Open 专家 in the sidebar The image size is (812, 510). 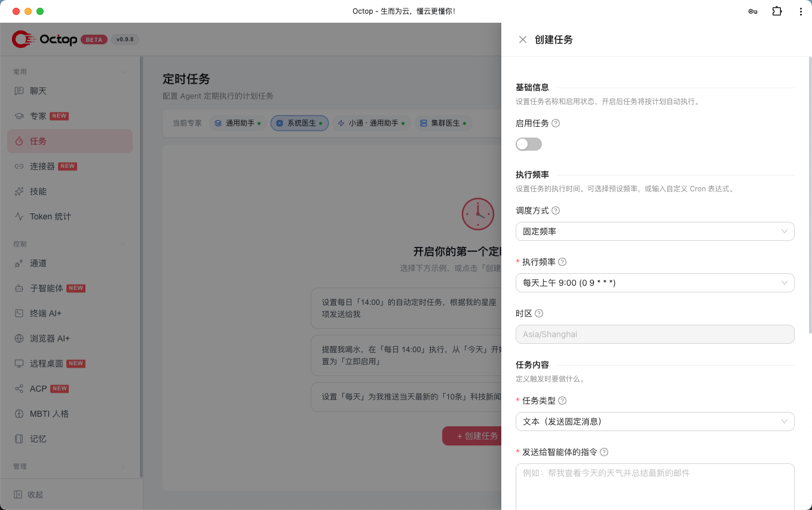(70, 116)
